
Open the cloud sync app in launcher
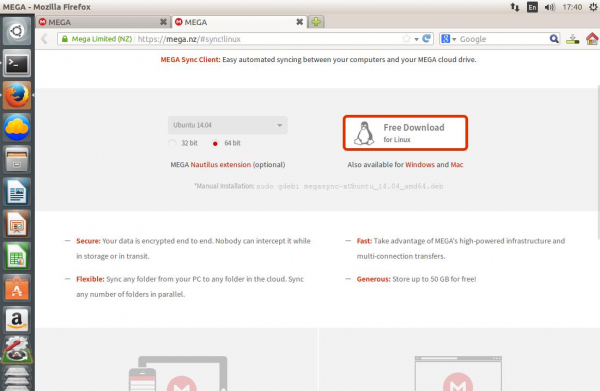coord(17,127)
